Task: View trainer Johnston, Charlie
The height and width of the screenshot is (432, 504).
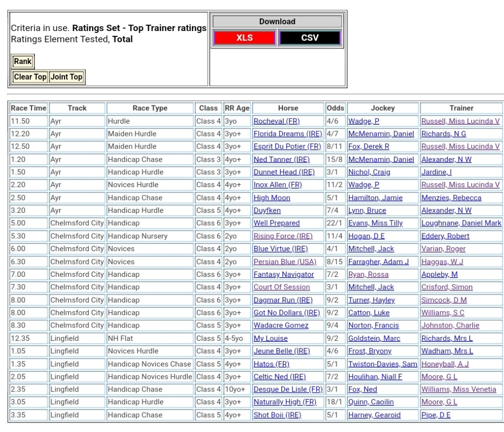Action: (x=450, y=326)
